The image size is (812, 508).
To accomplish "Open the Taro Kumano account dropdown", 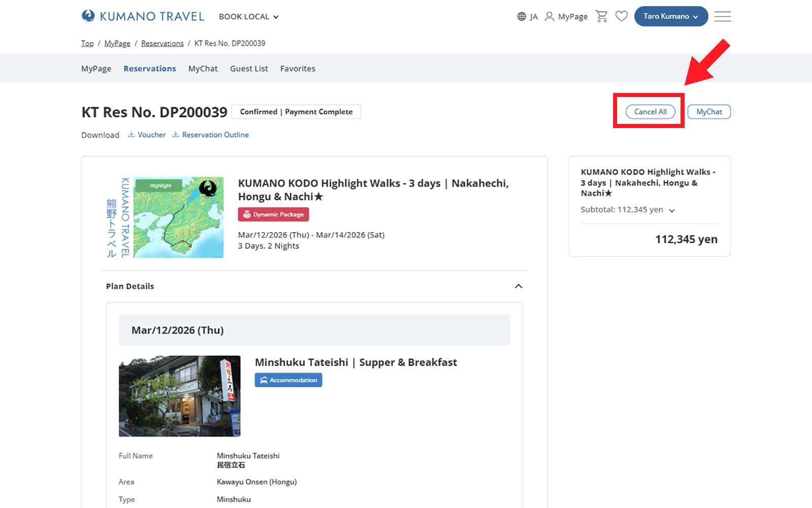I will click(670, 16).
